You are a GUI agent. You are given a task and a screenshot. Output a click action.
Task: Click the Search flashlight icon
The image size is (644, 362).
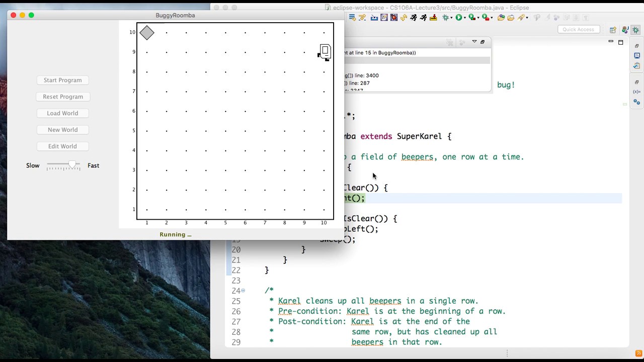521,18
